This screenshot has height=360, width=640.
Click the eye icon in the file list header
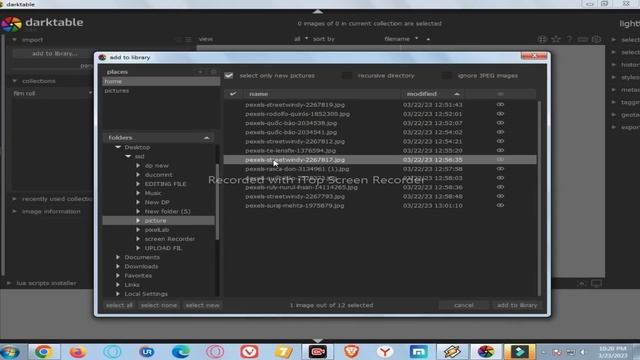500,94
